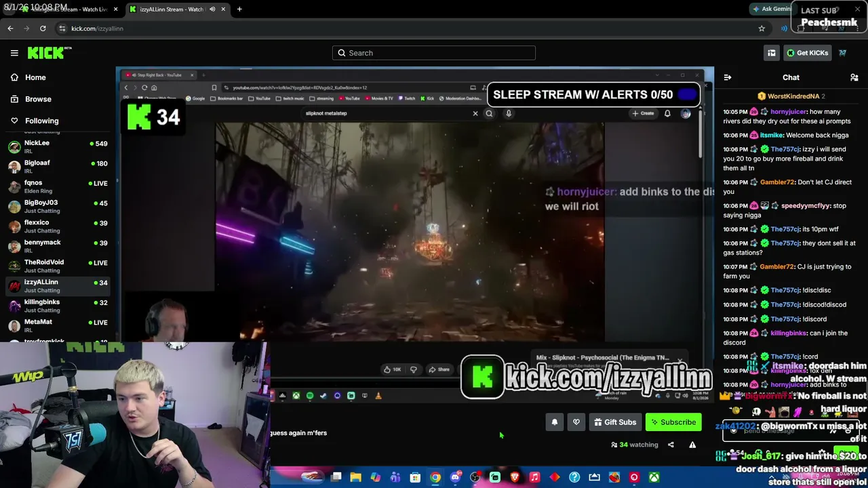Click the Gift Subs button
This screenshot has height=488, width=868.
[615, 422]
